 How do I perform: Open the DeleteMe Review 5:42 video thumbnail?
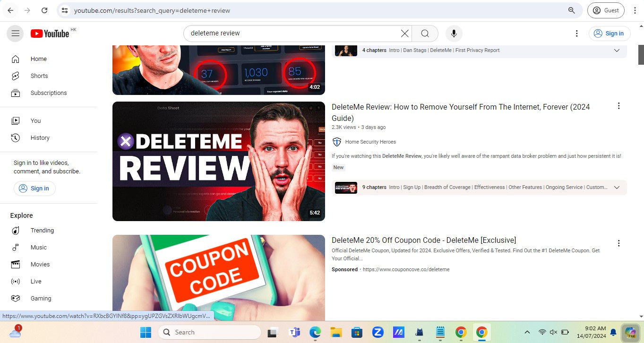point(219,161)
